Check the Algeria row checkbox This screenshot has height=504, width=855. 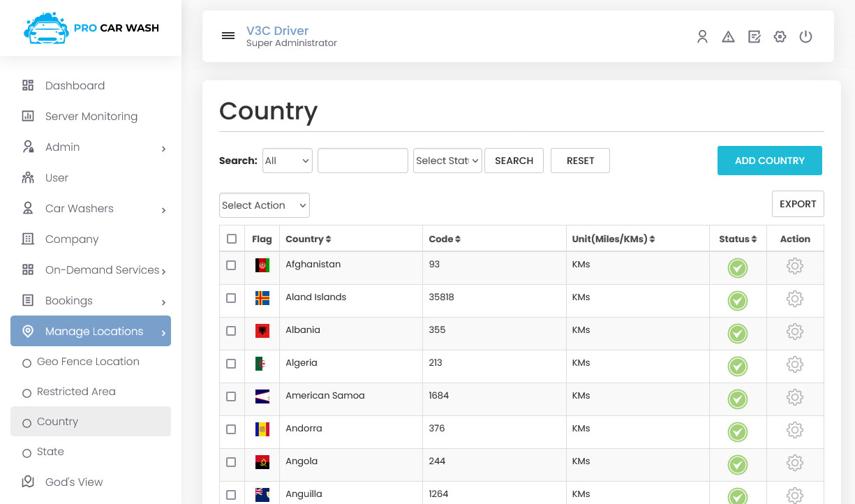231,364
